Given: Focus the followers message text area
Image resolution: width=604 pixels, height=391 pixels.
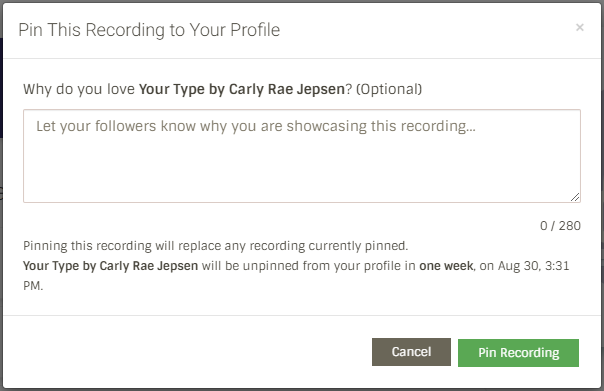Looking at the screenshot, I should pyautogui.click(x=302, y=156).
